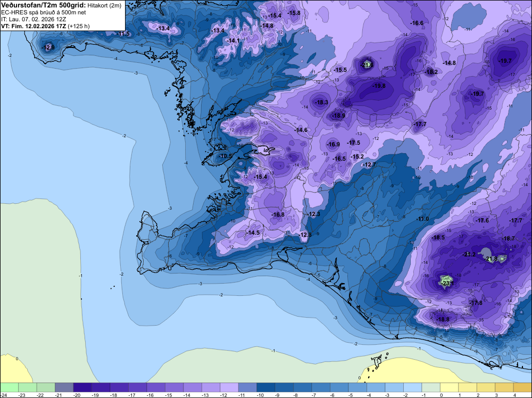Click the legend color swatch labeled -20
Image resolution: width=532 pixels, height=398 pixels.
tap(82, 387)
